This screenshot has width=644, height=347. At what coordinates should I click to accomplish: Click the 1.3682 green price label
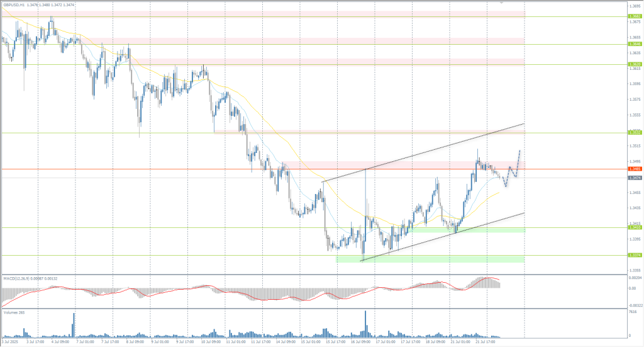(634, 17)
